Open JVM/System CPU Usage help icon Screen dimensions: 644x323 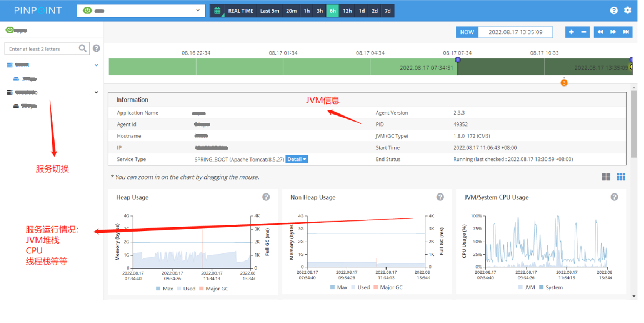pyautogui.click(x=614, y=197)
